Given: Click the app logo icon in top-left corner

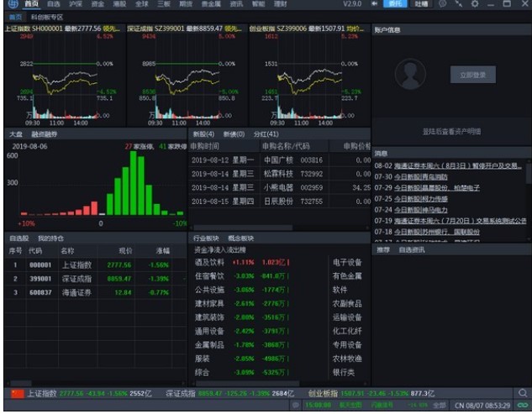Looking at the screenshot, I should (9, 4).
